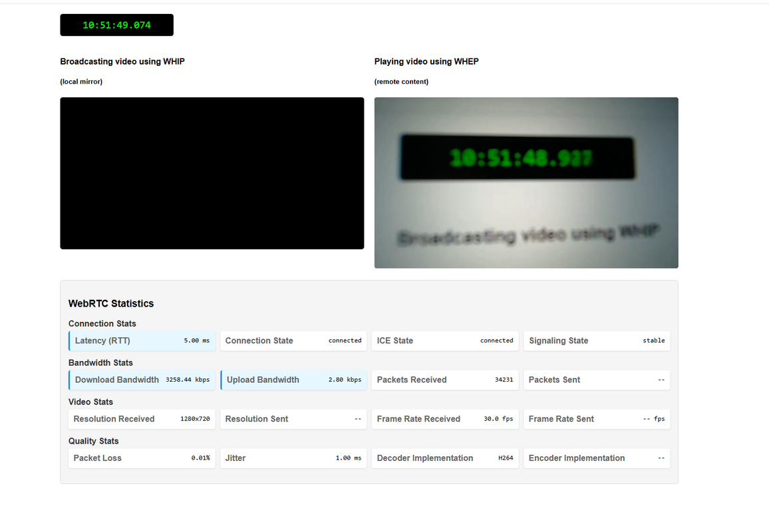Screen dimensions: 769x532
Task: Select the 'Playing video using WHEP' heading
Action: (426, 61)
